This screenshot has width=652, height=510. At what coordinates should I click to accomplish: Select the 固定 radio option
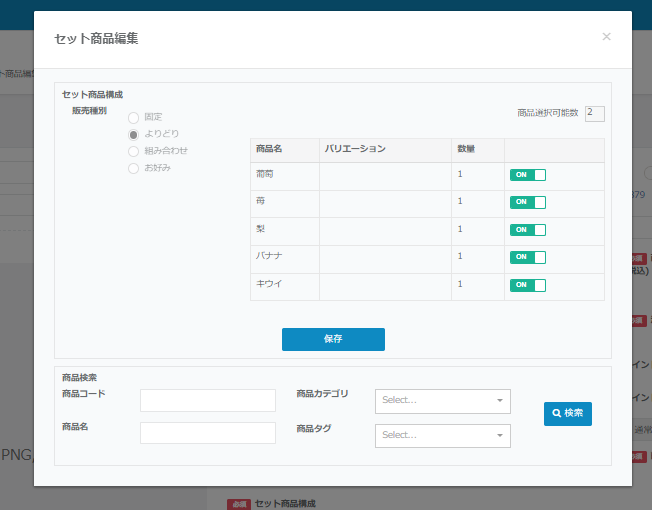pyautogui.click(x=133, y=117)
